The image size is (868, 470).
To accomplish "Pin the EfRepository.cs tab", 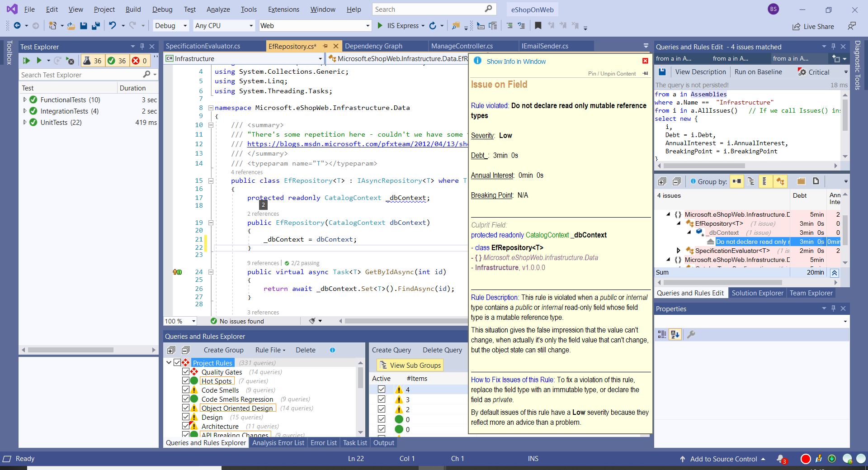I will coord(325,46).
